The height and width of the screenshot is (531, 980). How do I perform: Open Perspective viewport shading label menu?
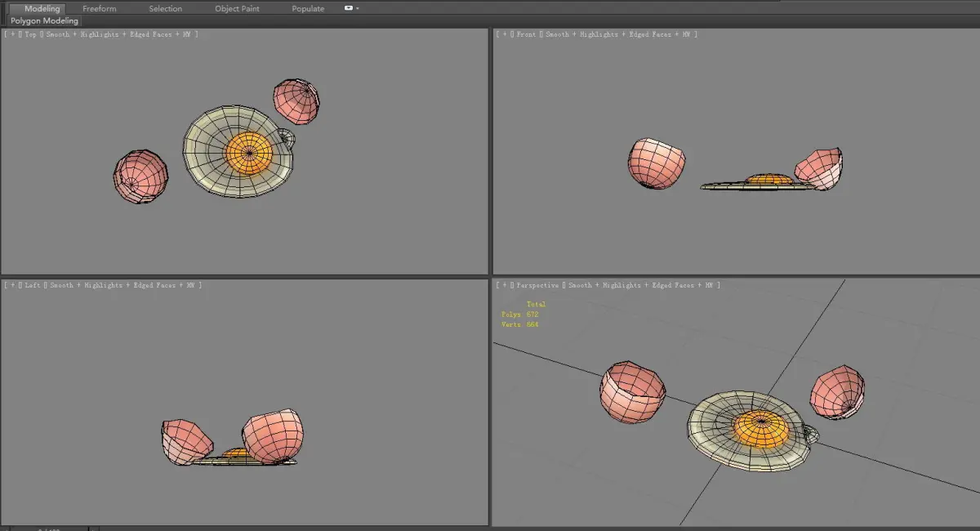[x=641, y=285]
